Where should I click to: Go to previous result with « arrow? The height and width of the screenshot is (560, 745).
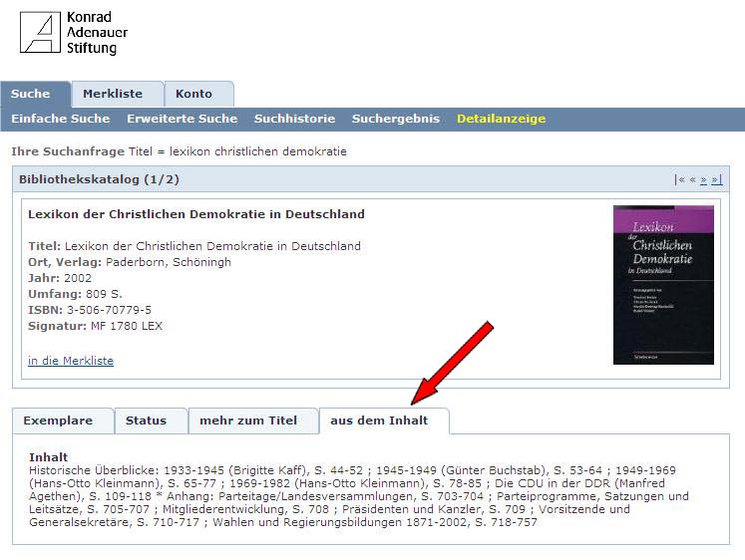coord(692,180)
